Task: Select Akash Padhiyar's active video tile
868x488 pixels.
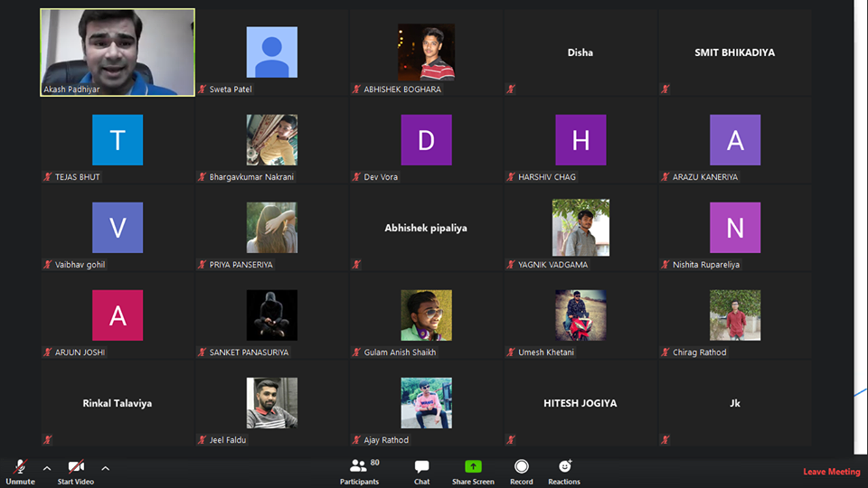Action: (118, 52)
